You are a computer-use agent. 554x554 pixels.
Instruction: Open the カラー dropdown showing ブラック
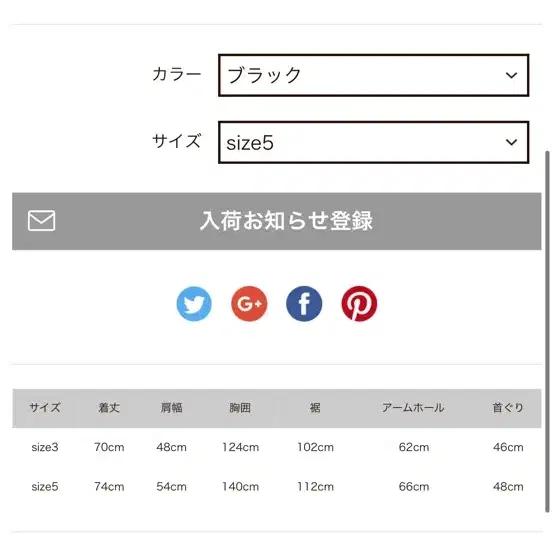click(373, 75)
